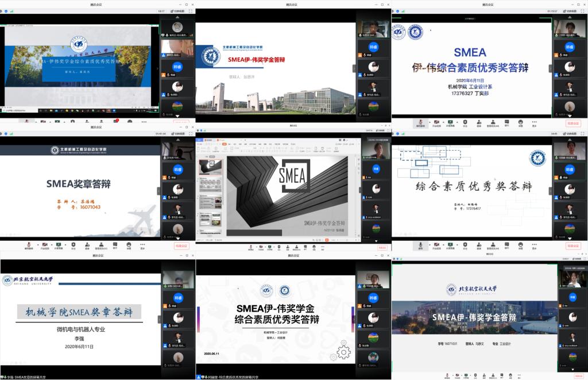Toggle the camera in the 丁奕彤 meeting window
Screen dimensions: 588x380
click(x=436, y=122)
